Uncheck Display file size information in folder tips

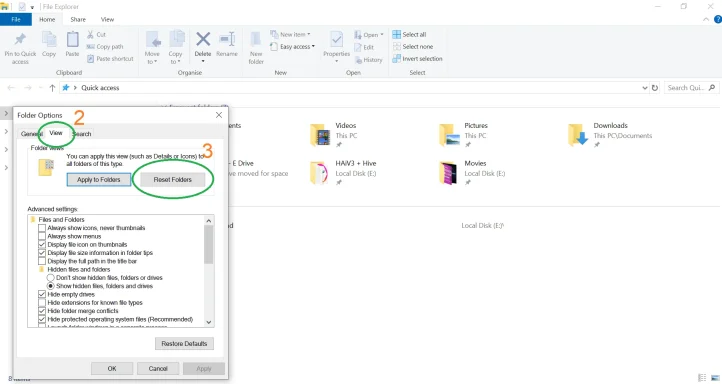pos(42,253)
